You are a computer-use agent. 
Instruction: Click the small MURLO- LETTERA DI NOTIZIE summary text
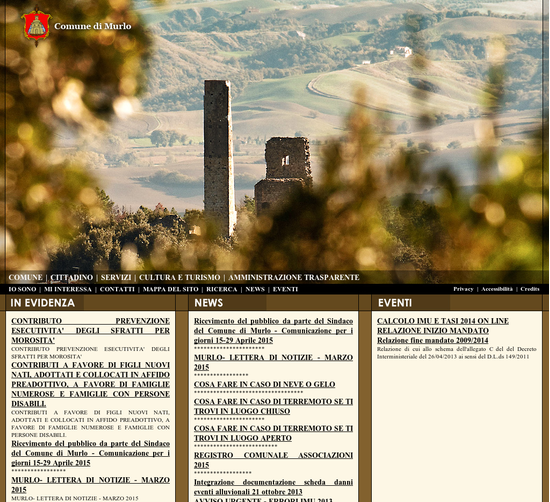coord(75,498)
